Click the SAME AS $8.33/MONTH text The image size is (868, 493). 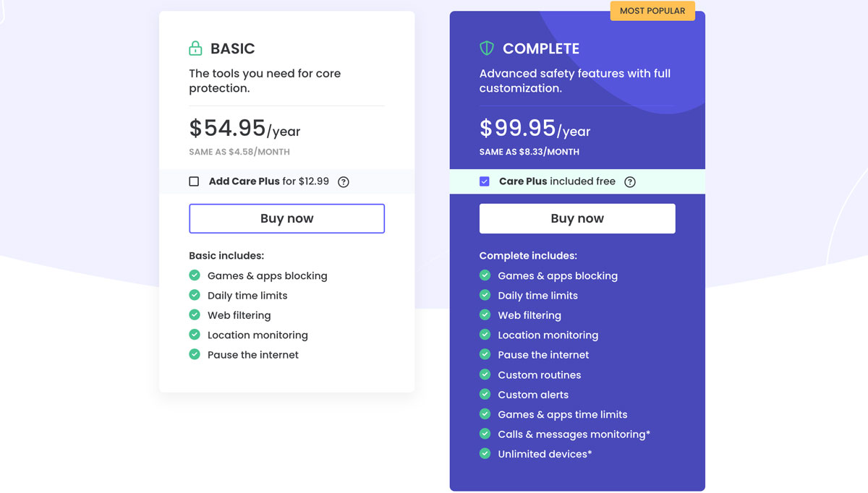click(528, 152)
